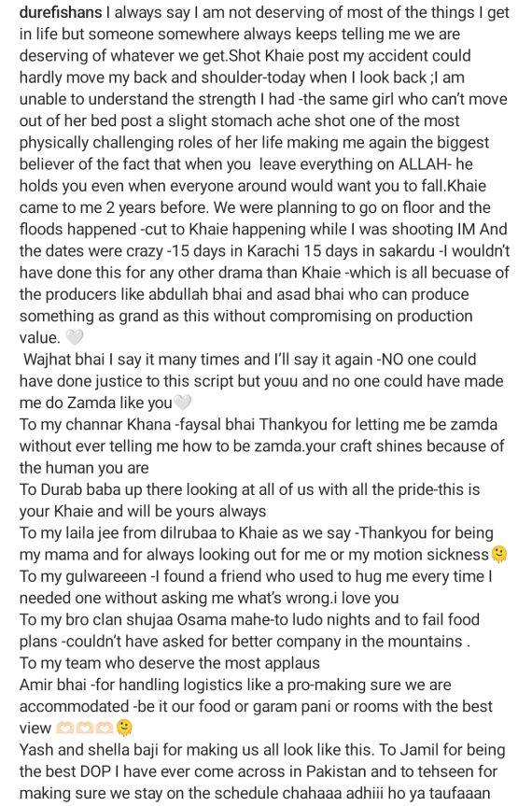Screen dimensions: 532x806
Task: Click the second heart-hands emoji after 'view'
Action: pos(84,728)
